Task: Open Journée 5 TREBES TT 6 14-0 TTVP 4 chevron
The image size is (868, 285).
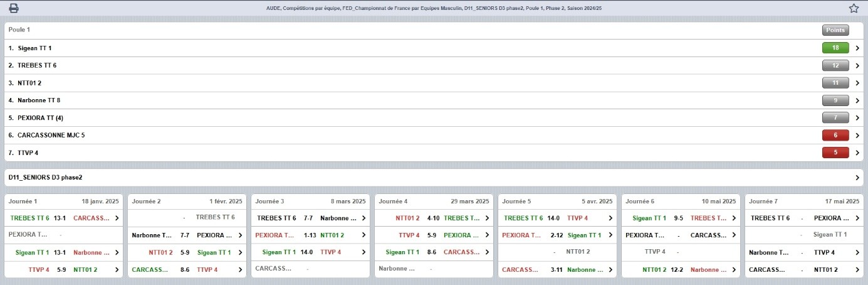Action: 610,218
